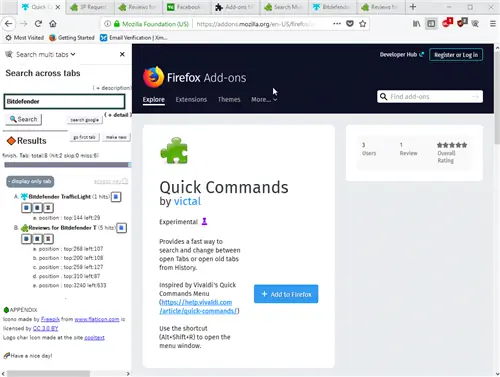
Task: Open the cooltext link
Action: pos(94,338)
